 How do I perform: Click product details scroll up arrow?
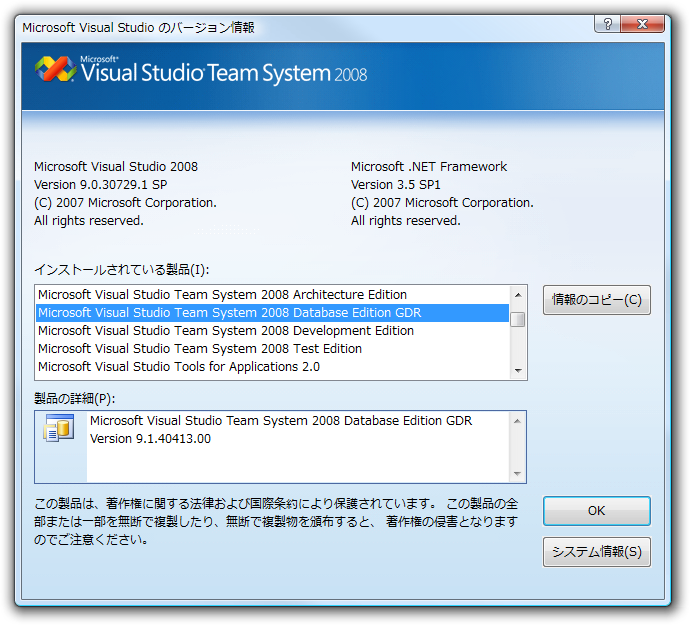[x=517, y=421]
